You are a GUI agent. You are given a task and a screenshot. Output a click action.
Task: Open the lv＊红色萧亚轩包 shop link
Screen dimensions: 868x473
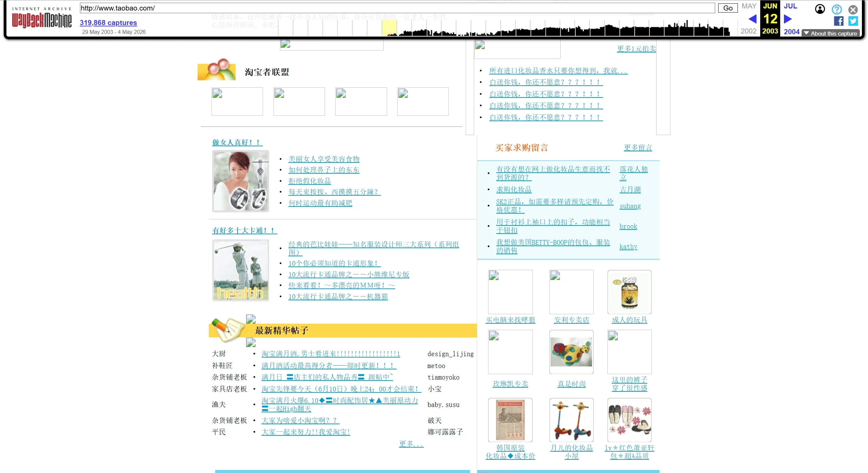pos(629,452)
